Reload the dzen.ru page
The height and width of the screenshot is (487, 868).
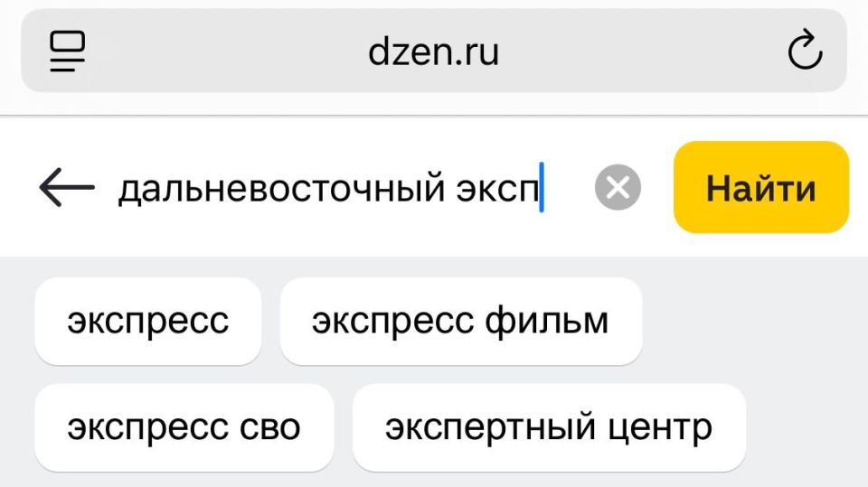click(804, 52)
